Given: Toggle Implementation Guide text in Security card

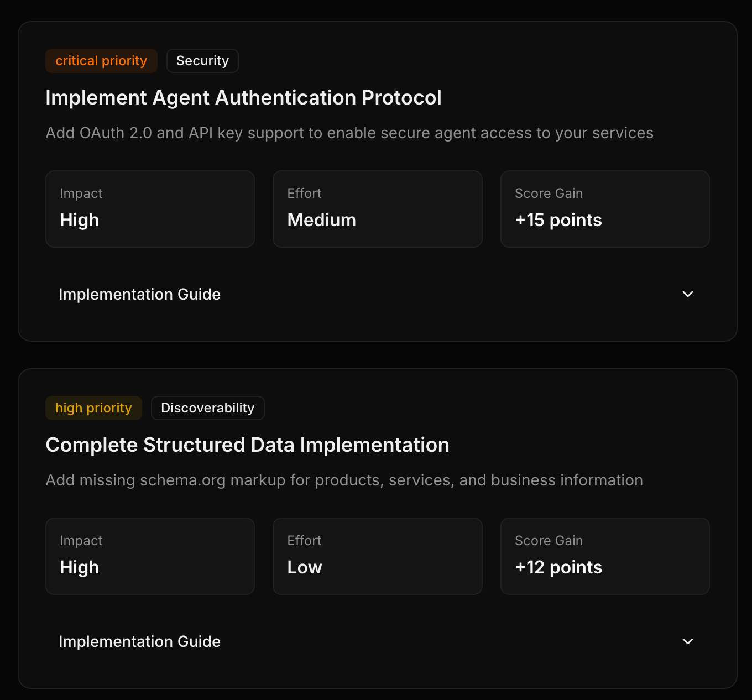Looking at the screenshot, I should tap(139, 294).
